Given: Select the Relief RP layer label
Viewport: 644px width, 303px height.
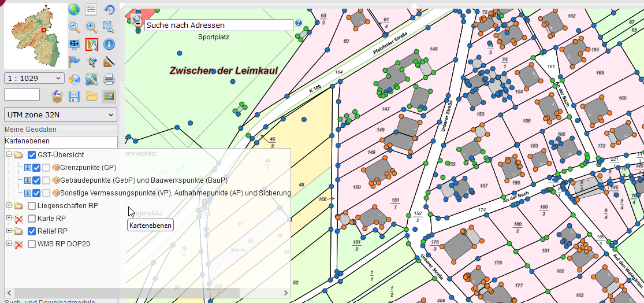Looking at the screenshot, I should point(52,231).
